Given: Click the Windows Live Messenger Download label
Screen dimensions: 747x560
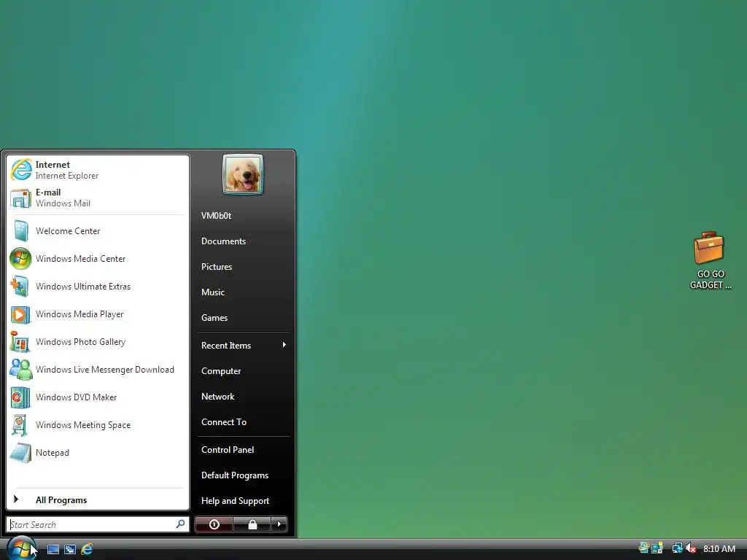Looking at the screenshot, I should tap(105, 370).
